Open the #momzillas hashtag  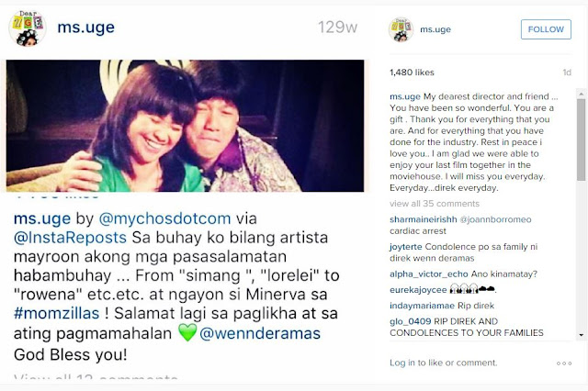57,313
